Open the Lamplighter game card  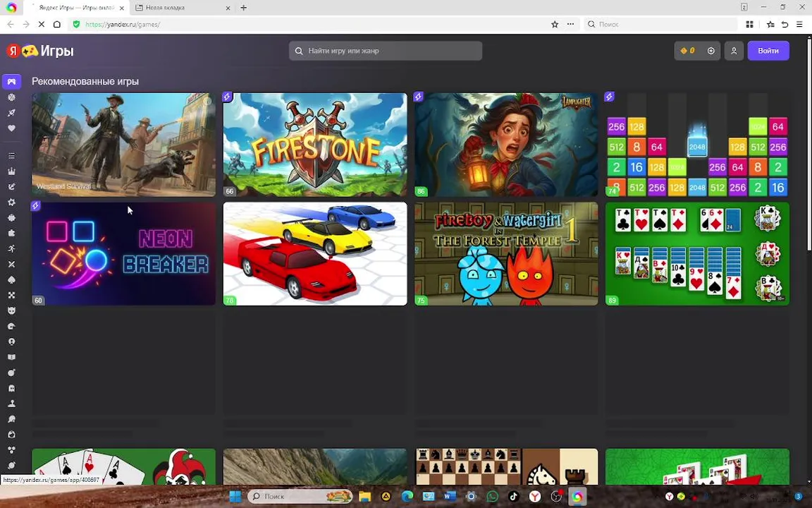506,145
